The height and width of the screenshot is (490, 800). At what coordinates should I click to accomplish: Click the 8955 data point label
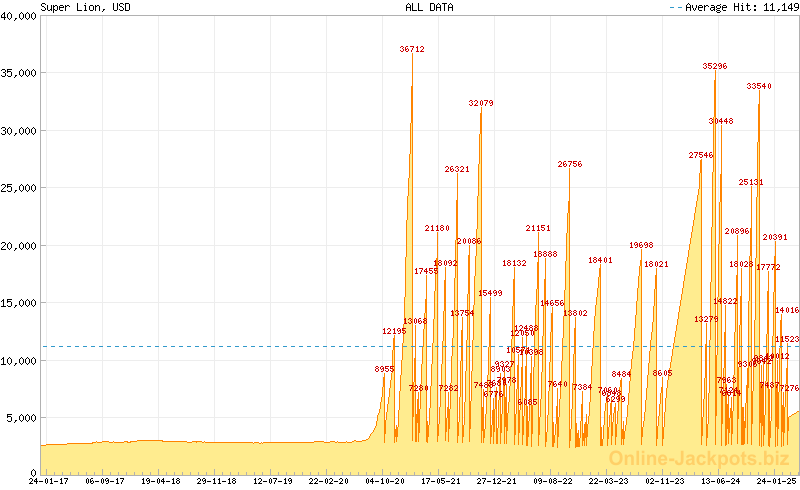tap(385, 369)
